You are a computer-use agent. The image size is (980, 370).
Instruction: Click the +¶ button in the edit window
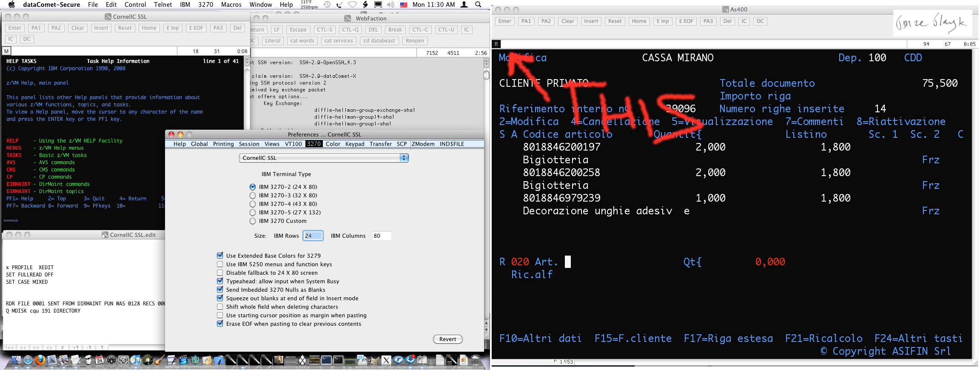(76, 347)
